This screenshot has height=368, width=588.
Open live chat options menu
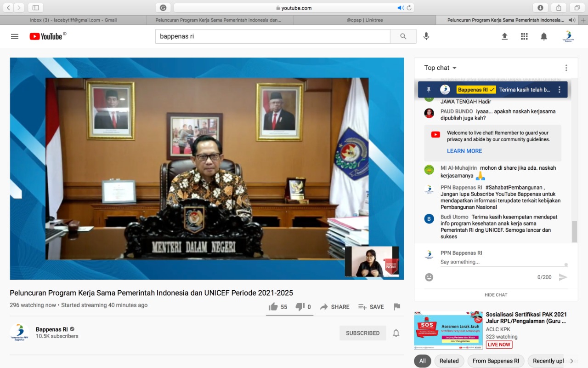[566, 68]
